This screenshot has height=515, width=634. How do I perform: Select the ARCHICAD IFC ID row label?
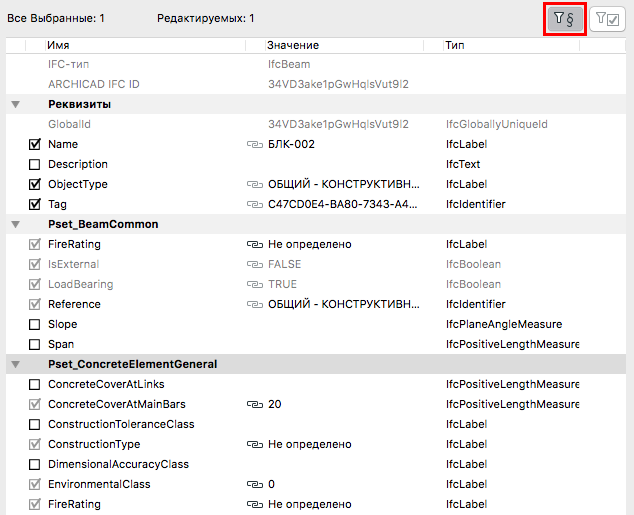coord(94,84)
